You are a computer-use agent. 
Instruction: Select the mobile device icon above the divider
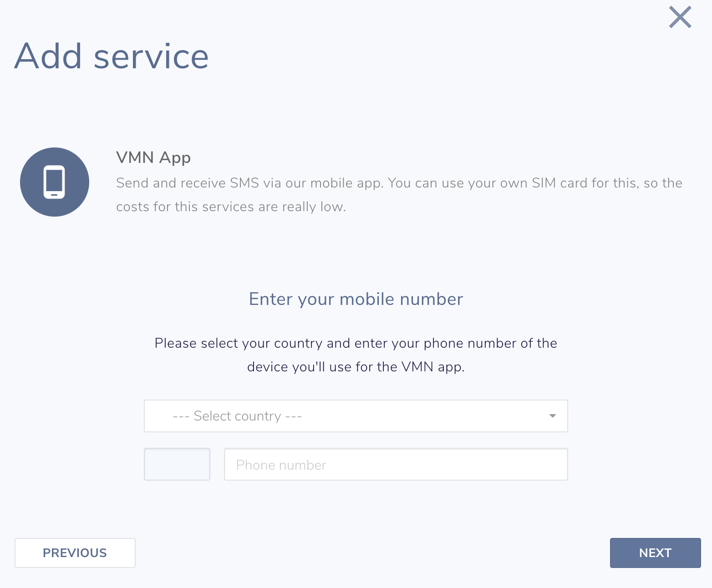point(54,182)
